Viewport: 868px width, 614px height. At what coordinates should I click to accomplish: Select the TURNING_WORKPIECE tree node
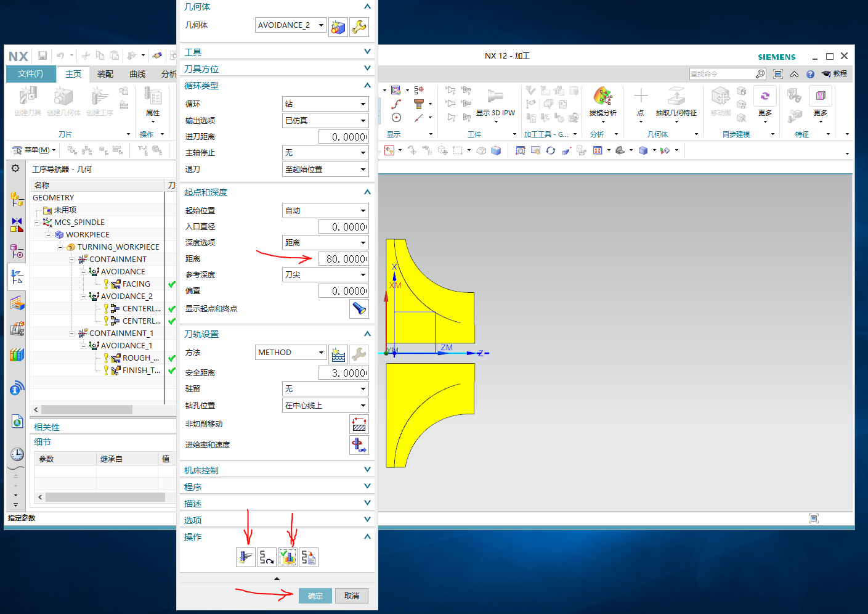(x=118, y=247)
